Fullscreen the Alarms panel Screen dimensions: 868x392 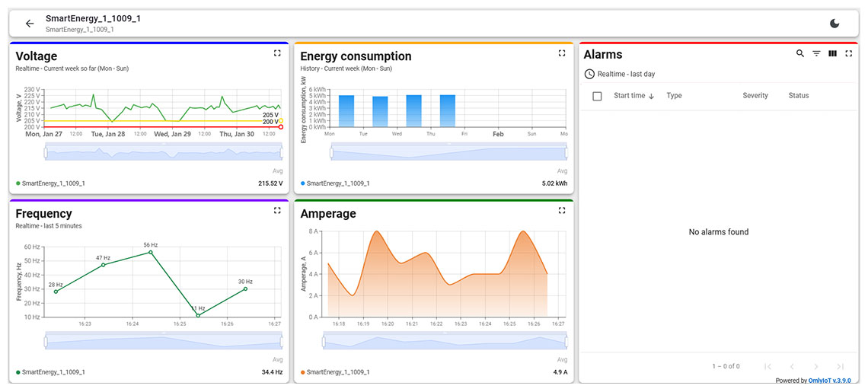click(x=848, y=54)
